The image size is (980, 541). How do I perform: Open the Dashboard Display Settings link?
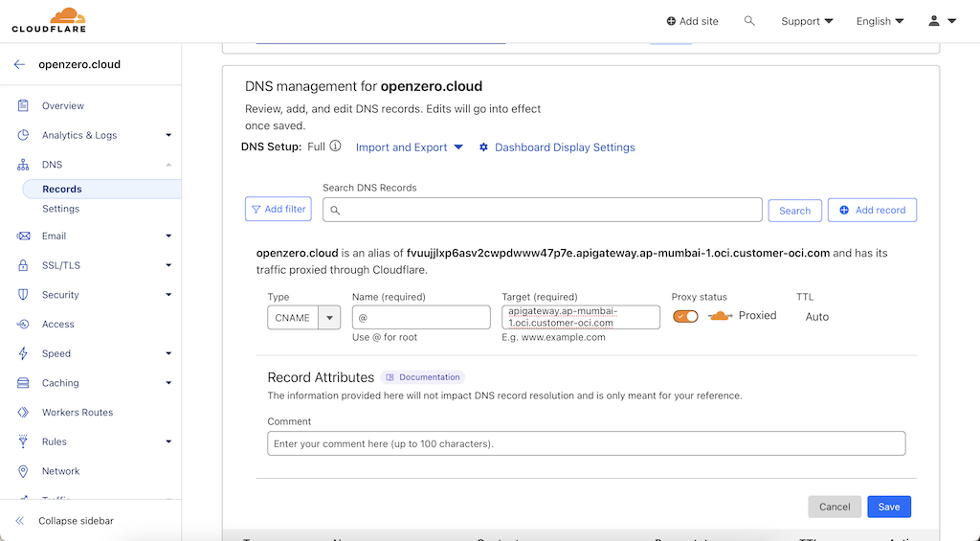point(565,147)
